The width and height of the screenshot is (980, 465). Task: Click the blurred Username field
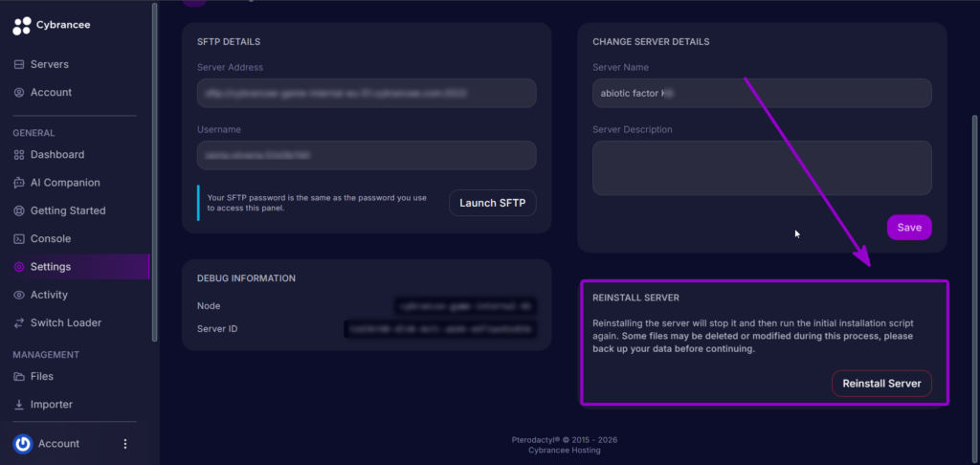pyautogui.click(x=367, y=155)
